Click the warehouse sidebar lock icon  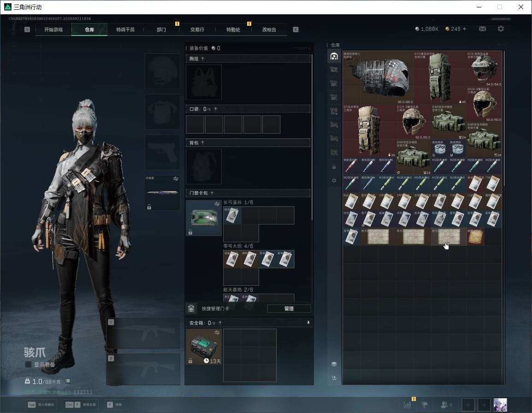(x=334, y=166)
